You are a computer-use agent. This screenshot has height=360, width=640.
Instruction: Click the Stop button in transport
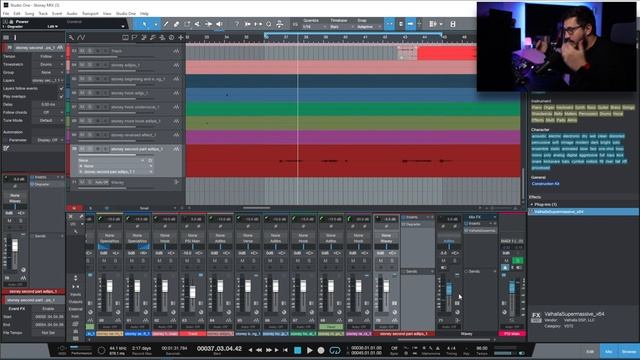coord(298,350)
